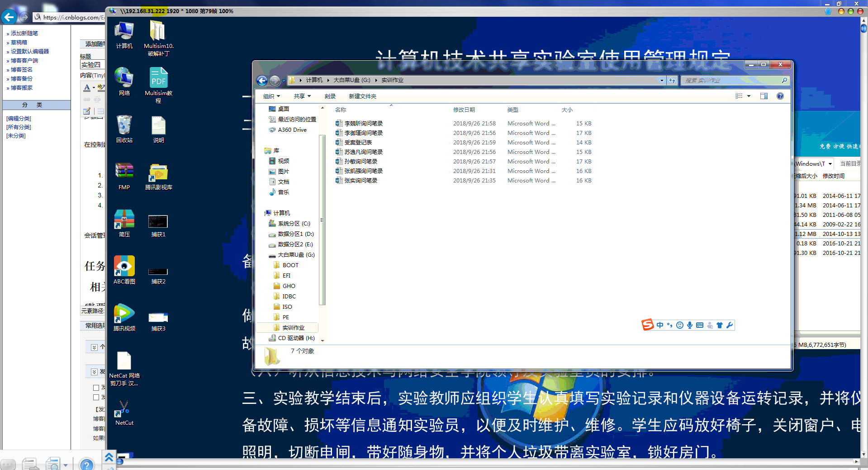Open the 捕获2 image on desktop
868x470 pixels.
click(x=158, y=275)
